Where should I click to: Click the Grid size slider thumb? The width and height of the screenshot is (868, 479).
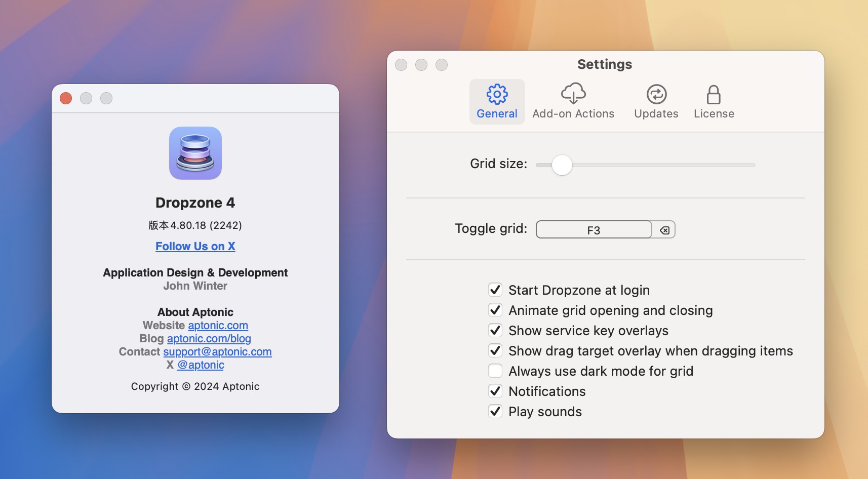coord(562,165)
